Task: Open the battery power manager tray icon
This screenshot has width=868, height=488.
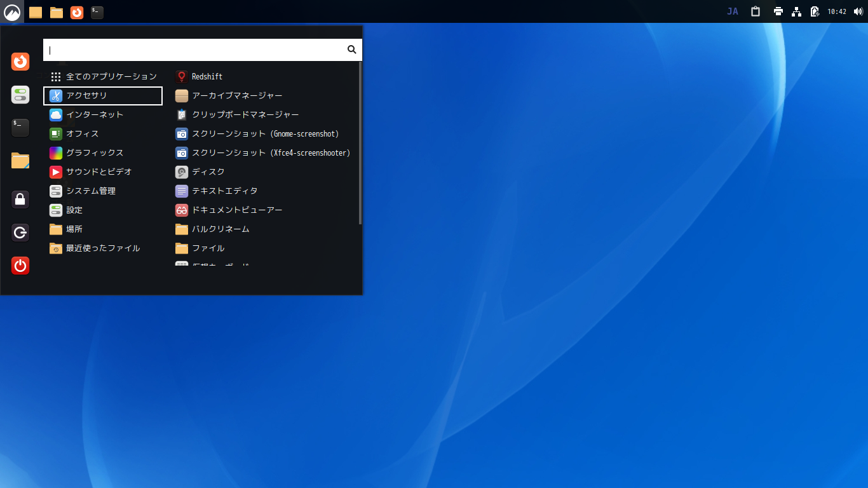Action: point(815,11)
